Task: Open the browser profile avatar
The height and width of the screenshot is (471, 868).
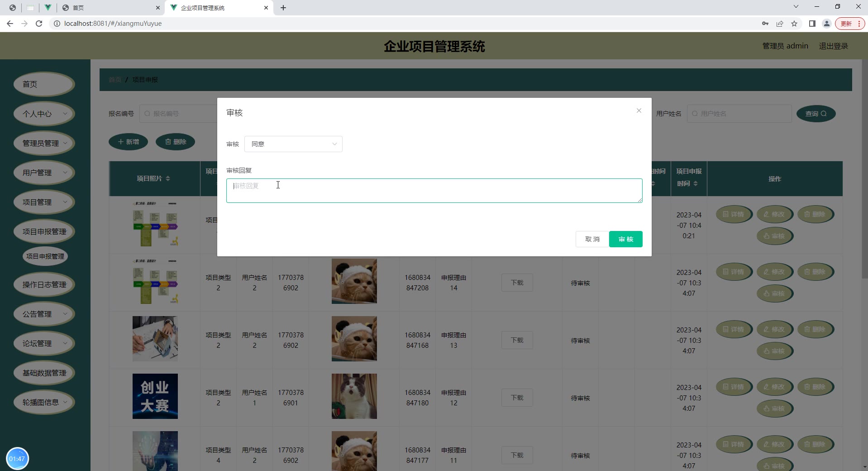Action: click(x=827, y=24)
